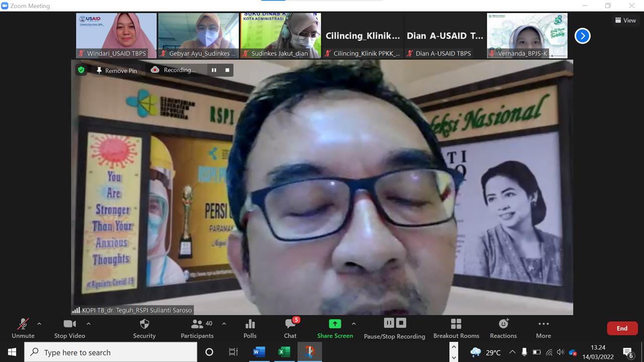
Task: Pause the recording in top indicator
Action: pyautogui.click(x=214, y=70)
